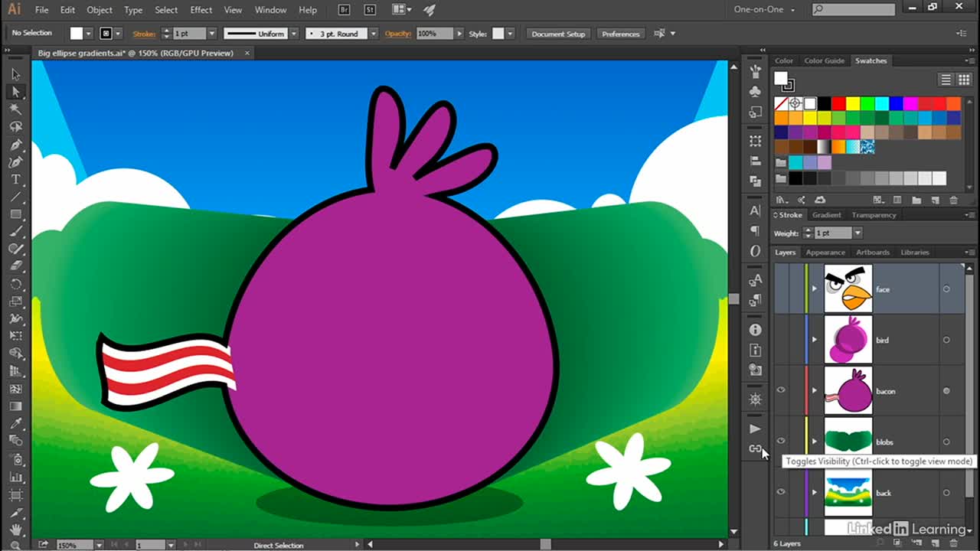This screenshot has height=551, width=980.
Task: Open the Stock (St) button
Action: pos(370,10)
